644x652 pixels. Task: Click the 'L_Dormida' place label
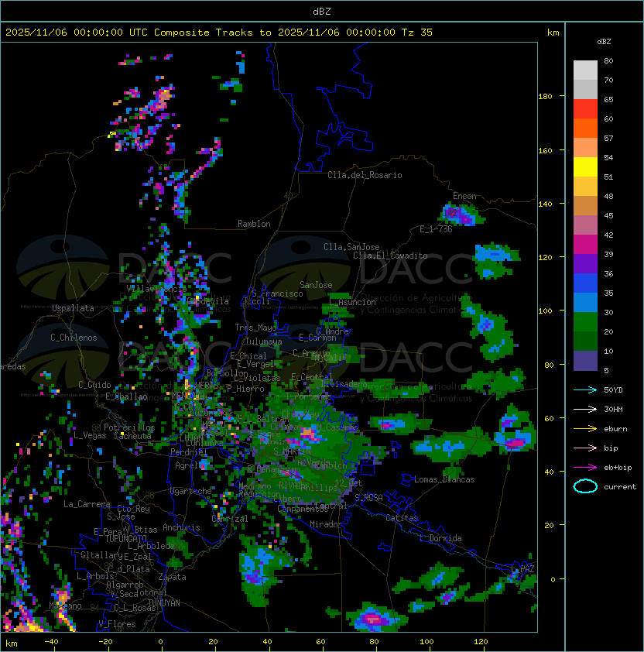pos(440,538)
